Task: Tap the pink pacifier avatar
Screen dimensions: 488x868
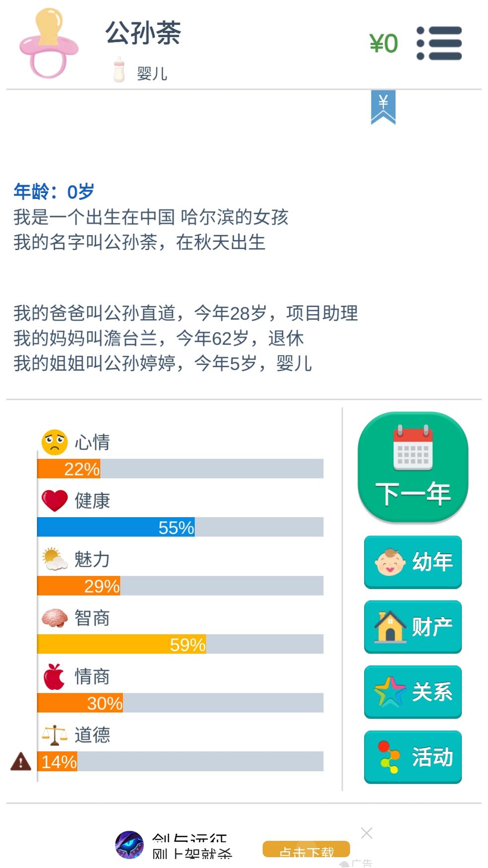Action: click(x=49, y=43)
